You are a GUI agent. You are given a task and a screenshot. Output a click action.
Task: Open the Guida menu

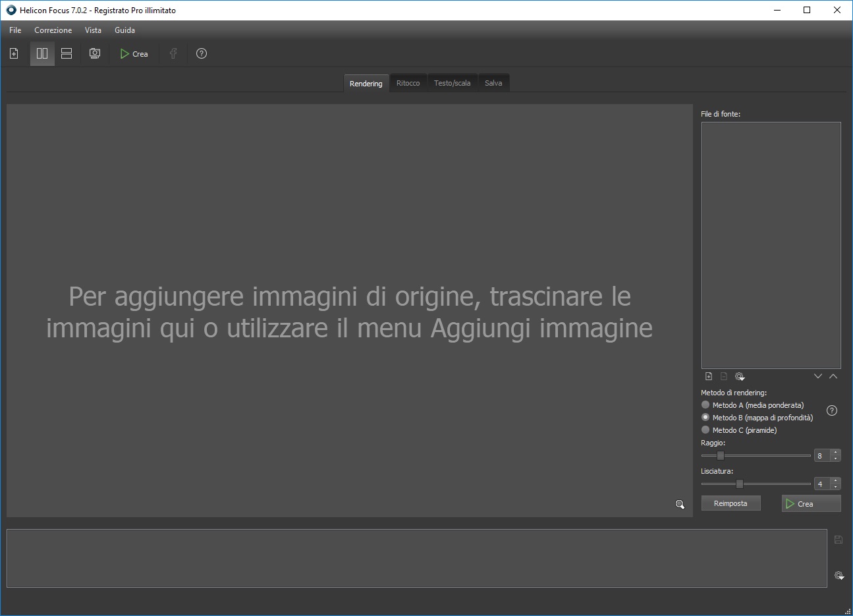[124, 30]
